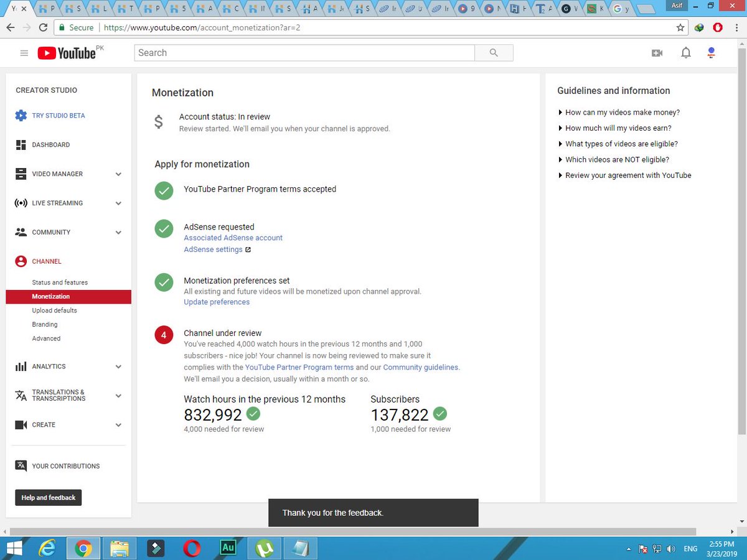
Task: Click the external link icon beside AdSense settings
Action: tap(248, 250)
